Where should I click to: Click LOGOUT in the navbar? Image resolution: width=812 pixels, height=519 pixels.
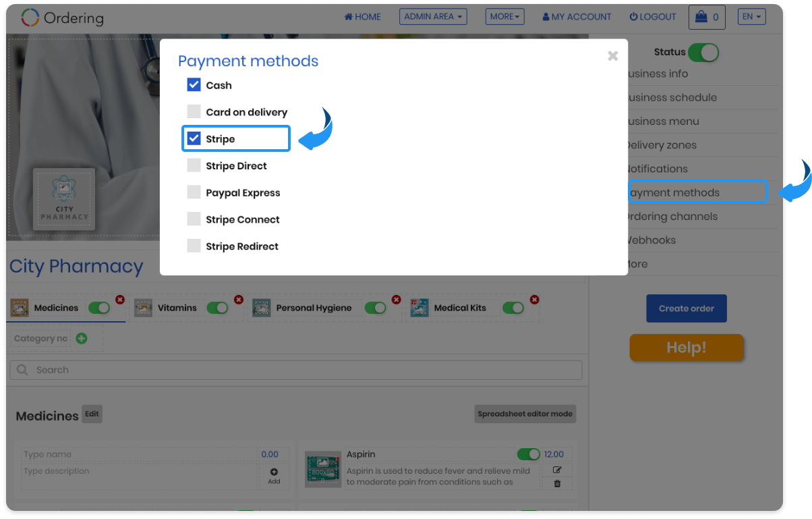pos(653,17)
